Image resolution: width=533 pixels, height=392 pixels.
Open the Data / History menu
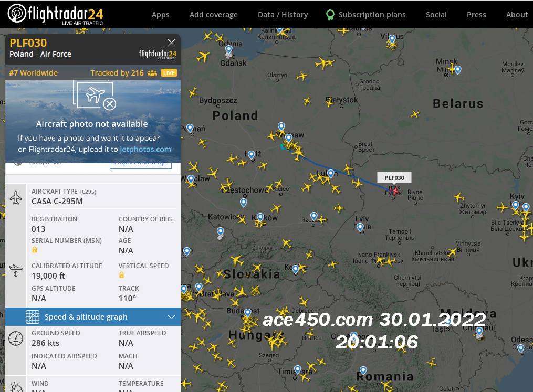click(283, 15)
